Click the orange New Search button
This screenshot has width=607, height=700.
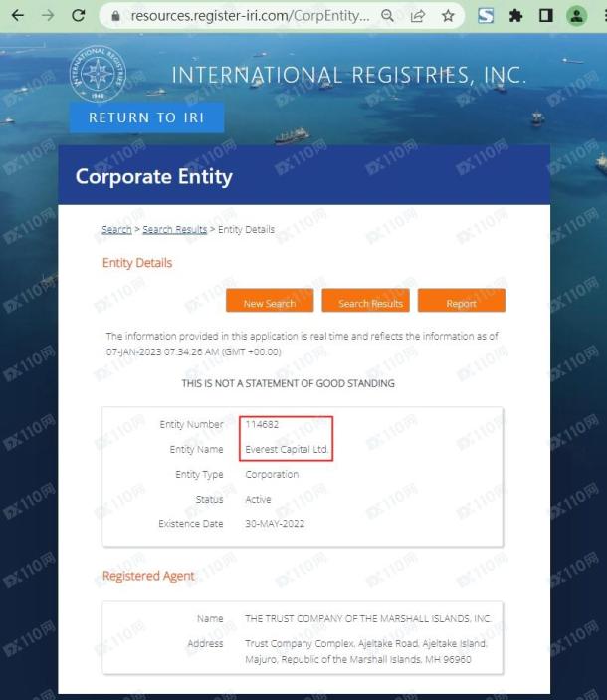tap(270, 300)
